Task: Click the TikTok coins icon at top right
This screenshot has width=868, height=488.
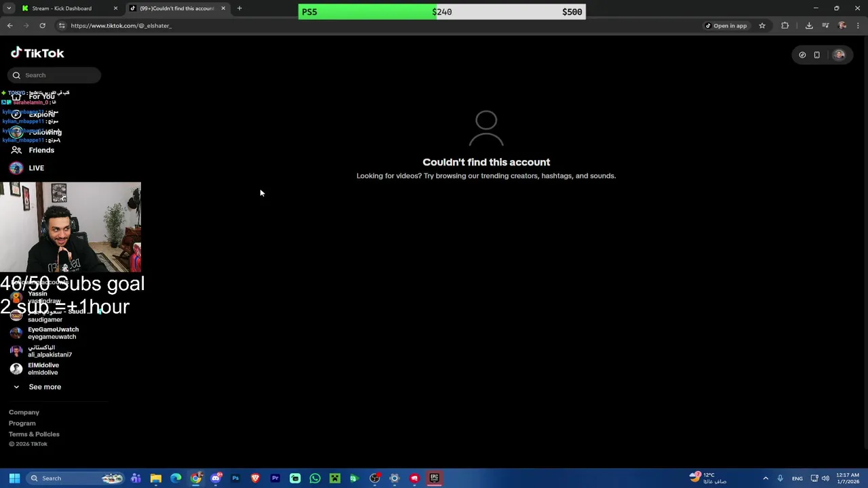Action: [802, 55]
